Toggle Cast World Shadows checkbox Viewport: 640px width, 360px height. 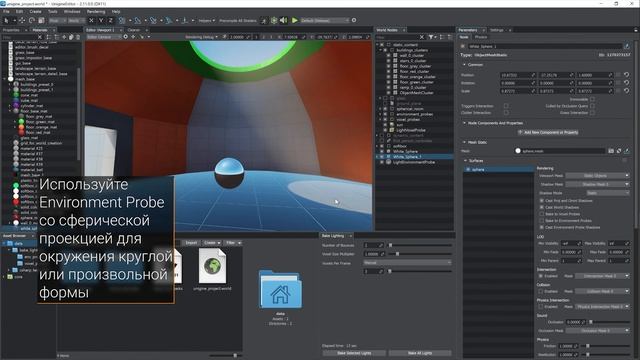542,207
